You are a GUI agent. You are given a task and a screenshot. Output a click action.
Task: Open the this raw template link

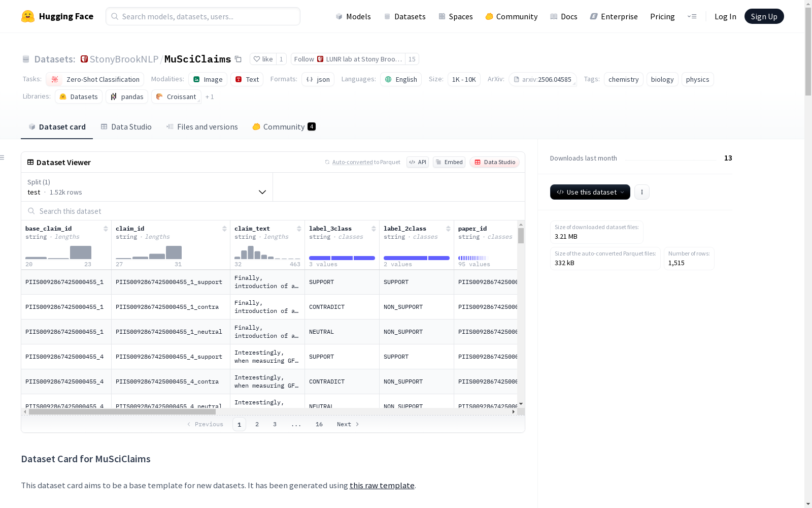382,485
